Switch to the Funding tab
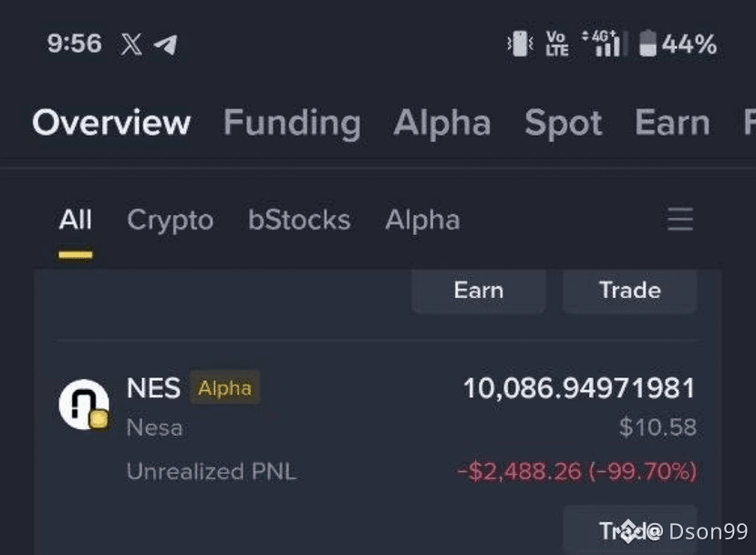 click(x=292, y=122)
